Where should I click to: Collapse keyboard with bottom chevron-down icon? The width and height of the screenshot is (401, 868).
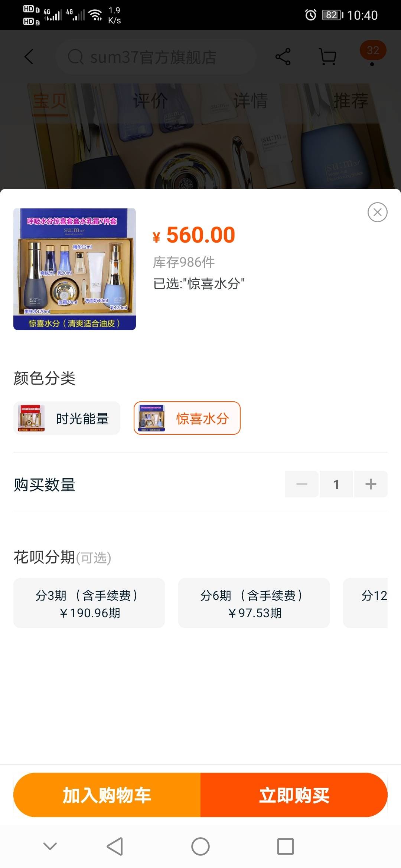50,846
